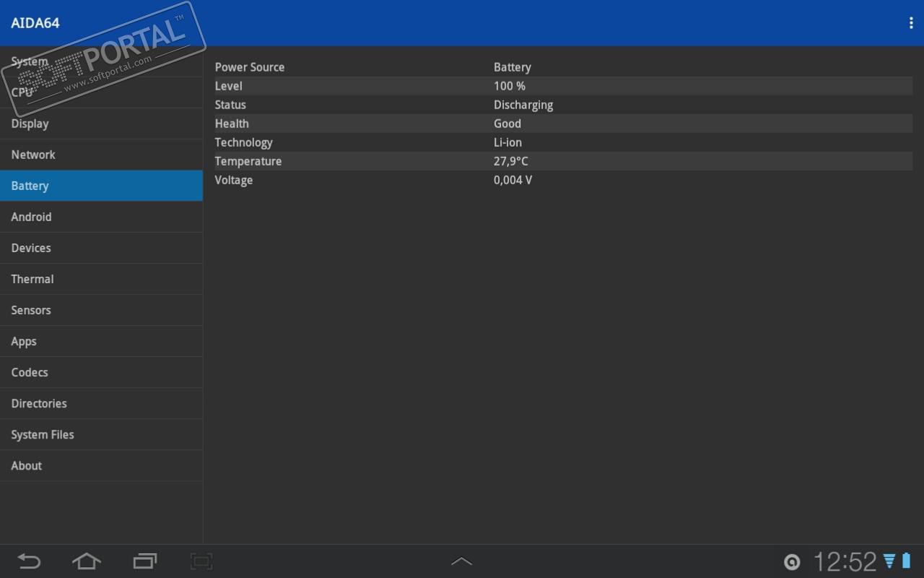Tap the 12:52 system clock
This screenshot has width=924, height=578.
845,561
